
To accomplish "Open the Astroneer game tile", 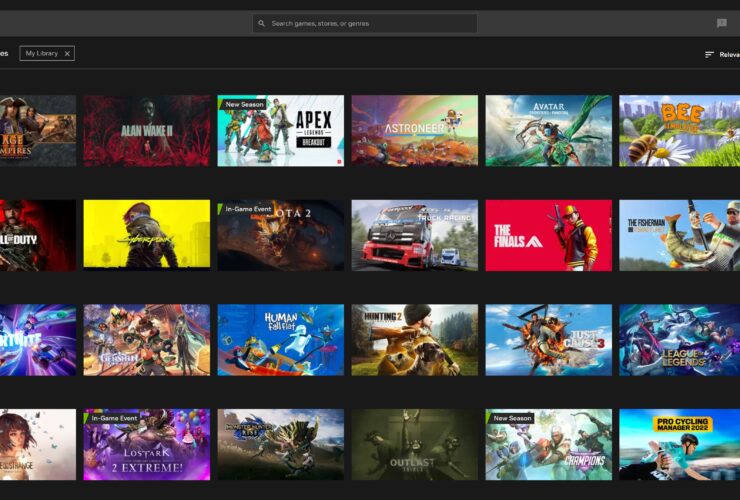I will 414,131.
